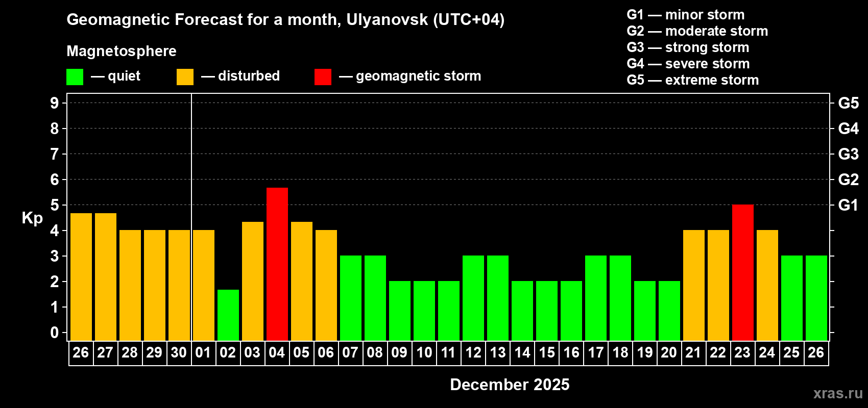
Task: Click the date label 01 on axis
Action: pyautogui.click(x=203, y=352)
